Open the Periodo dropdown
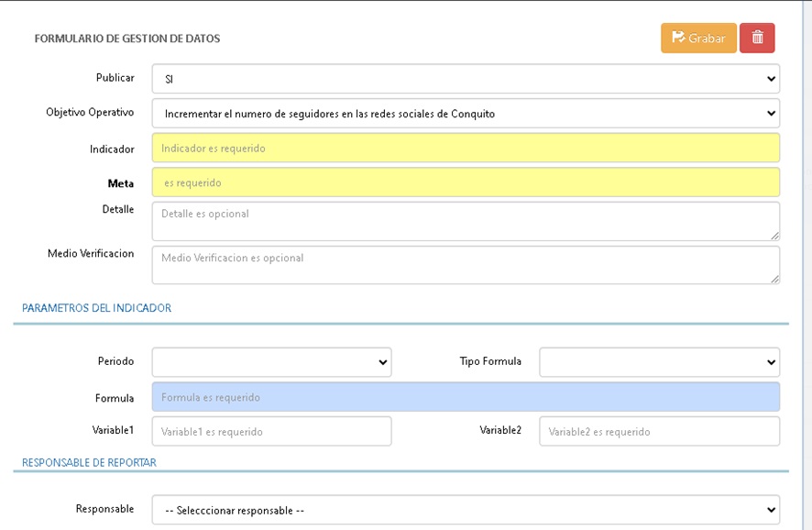 coord(271,362)
